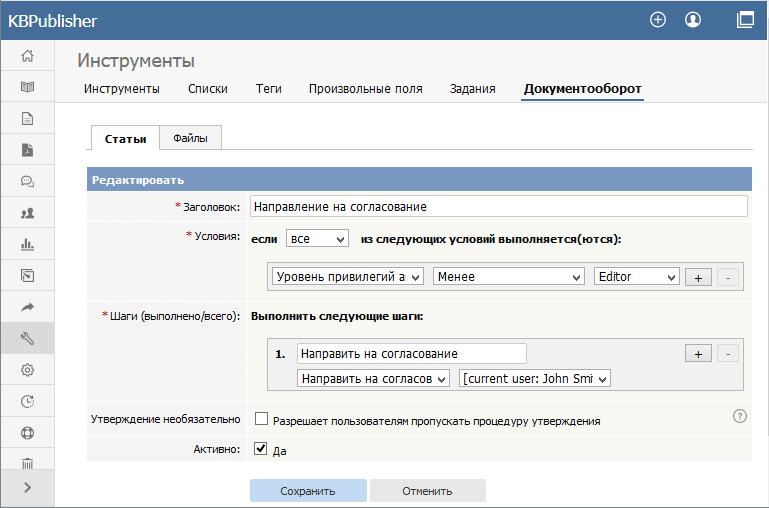
Task: Go to the Задания menu tab
Action: pos(472,89)
